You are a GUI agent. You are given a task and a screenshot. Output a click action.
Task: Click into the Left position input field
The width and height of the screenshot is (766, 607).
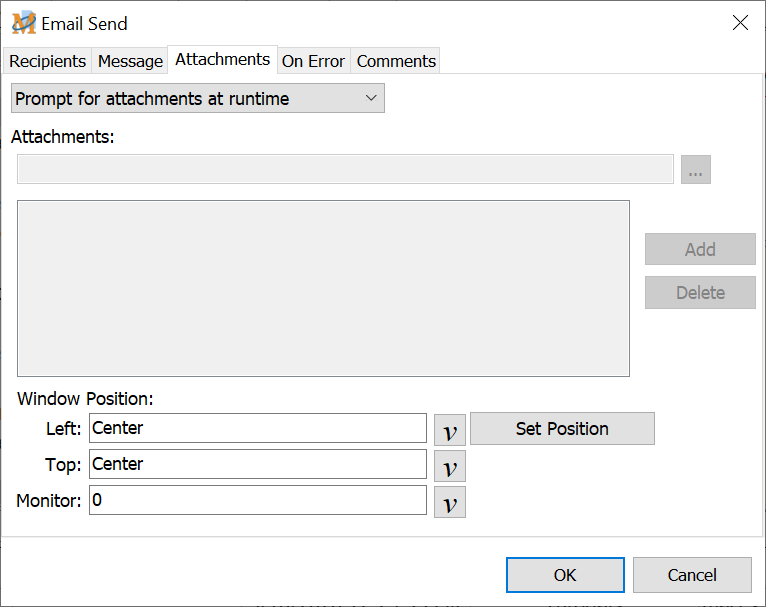(x=258, y=428)
